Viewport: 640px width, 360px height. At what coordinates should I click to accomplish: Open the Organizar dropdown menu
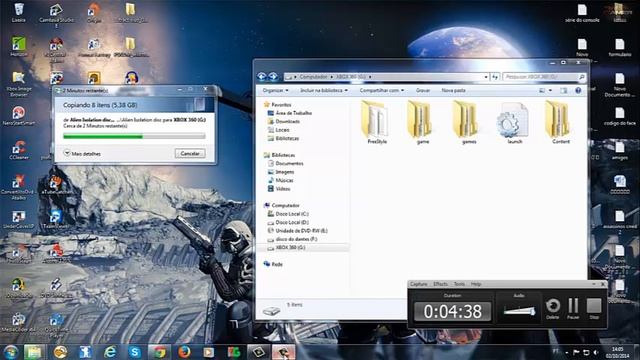click(276, 90)
